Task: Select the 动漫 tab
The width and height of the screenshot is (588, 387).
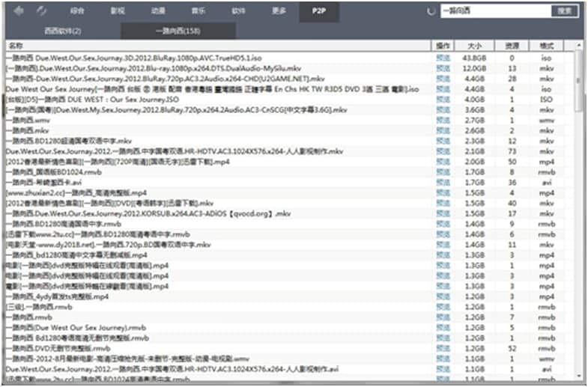Action: tap(158, 11)
